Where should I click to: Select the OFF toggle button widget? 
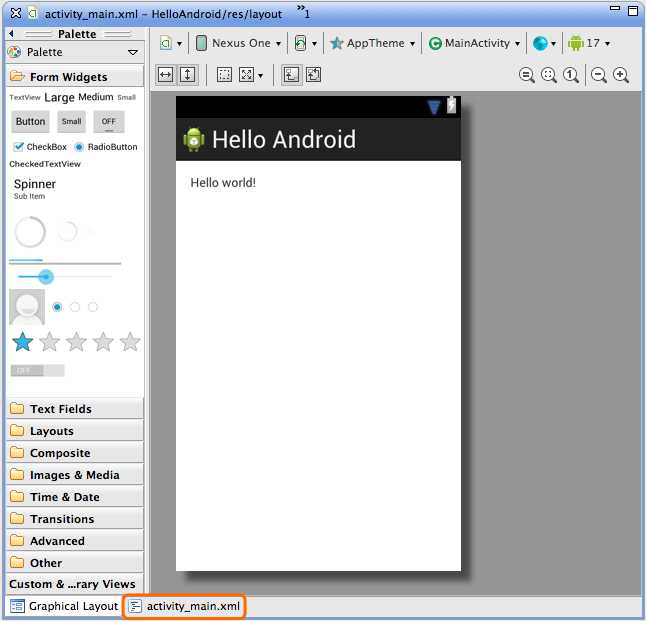pyautogui.click(x=109, y=122)
